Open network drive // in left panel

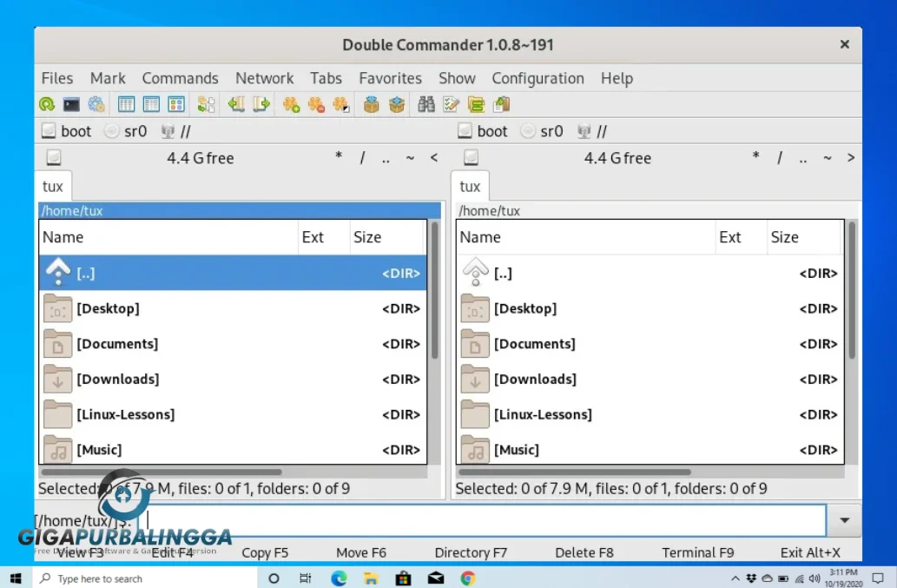click(x=176, y=131)
